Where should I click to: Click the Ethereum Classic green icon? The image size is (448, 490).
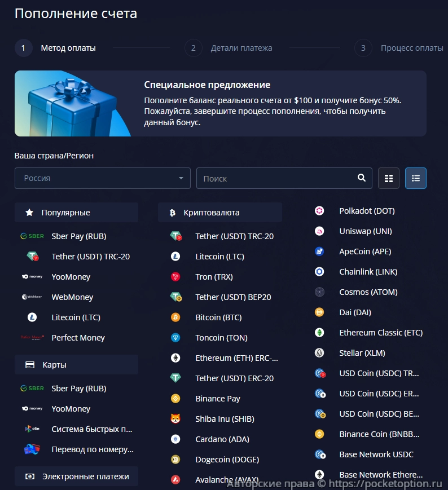coord(319,333)
